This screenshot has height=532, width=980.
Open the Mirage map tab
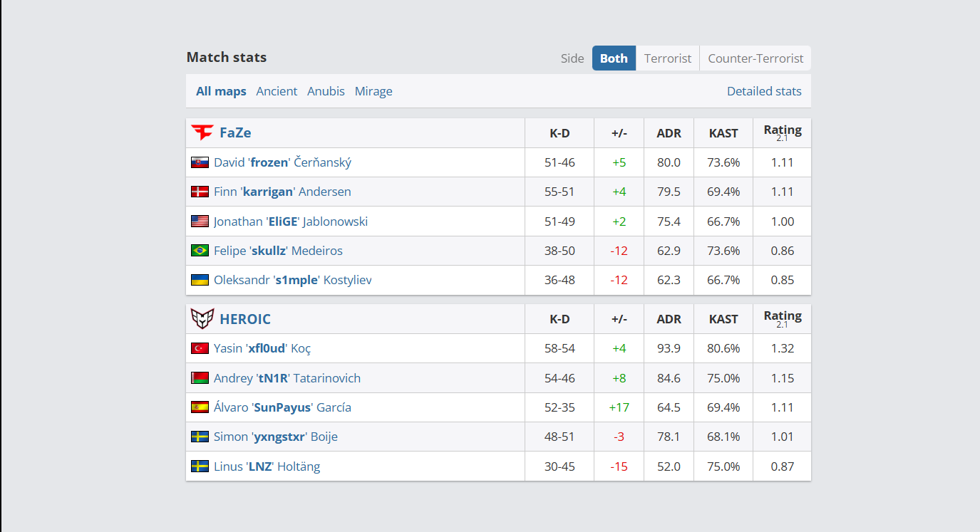pos(373,91)
